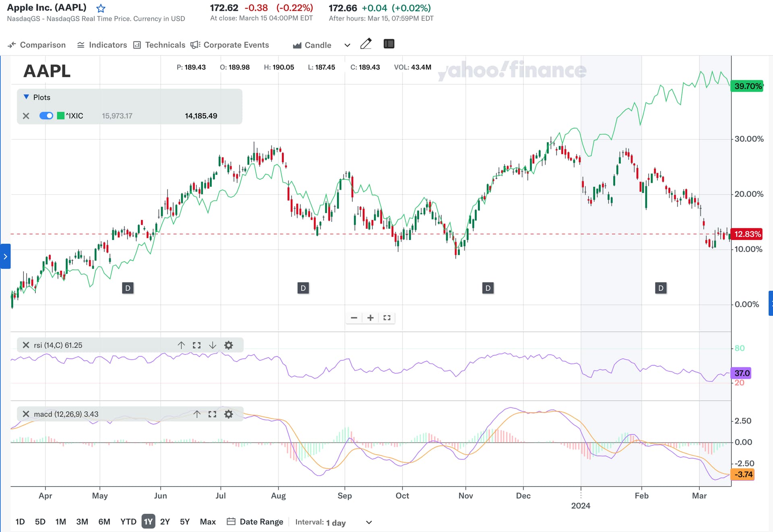This screenshot has height=532, width=773.
Task: Toggle the ^IXIC comparison plot switch
Action: pos(46,116)
